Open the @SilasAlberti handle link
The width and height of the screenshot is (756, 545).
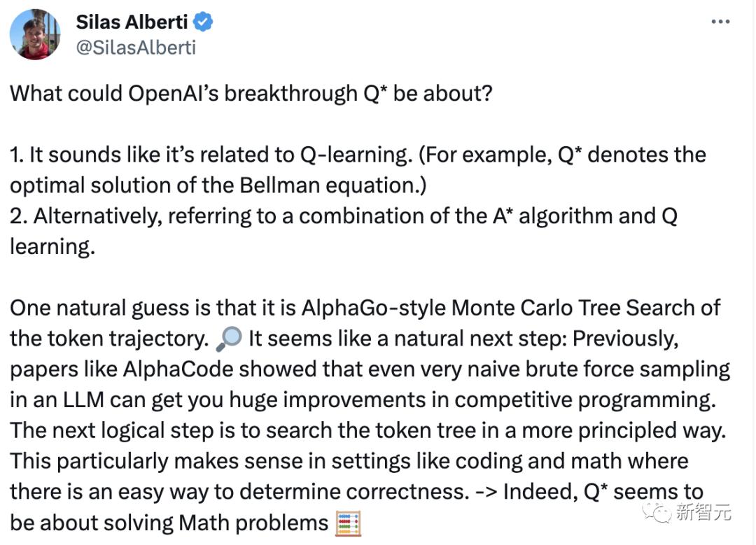(x=136, y=47)
